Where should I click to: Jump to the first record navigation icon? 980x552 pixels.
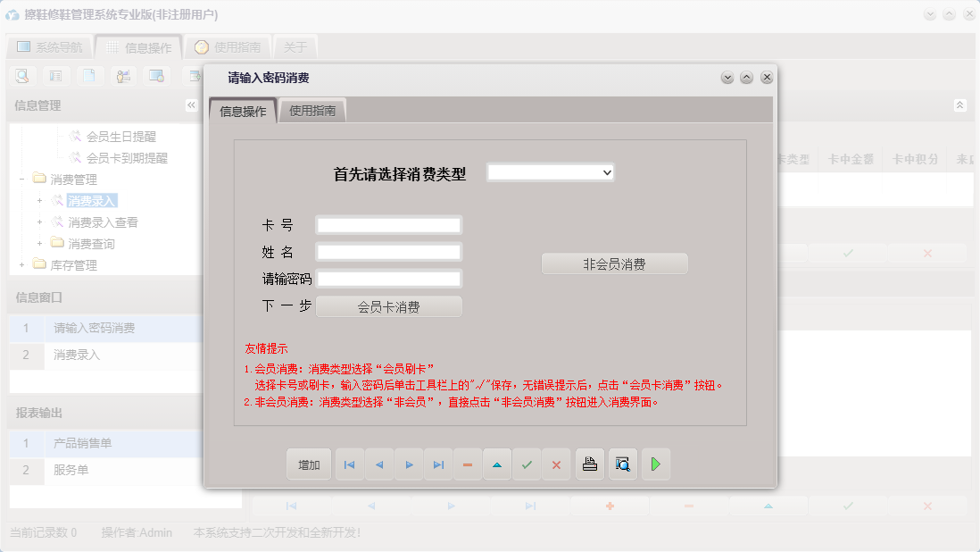(x=349, y=464)
